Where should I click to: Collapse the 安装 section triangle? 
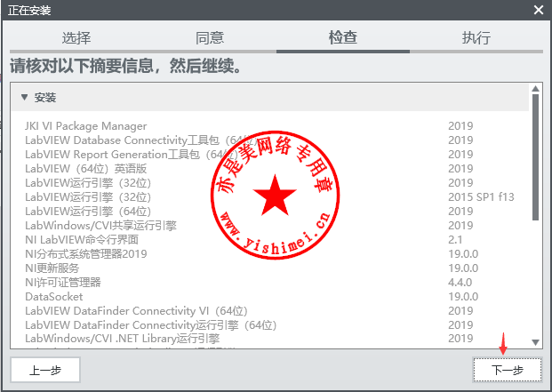point(24,97)
